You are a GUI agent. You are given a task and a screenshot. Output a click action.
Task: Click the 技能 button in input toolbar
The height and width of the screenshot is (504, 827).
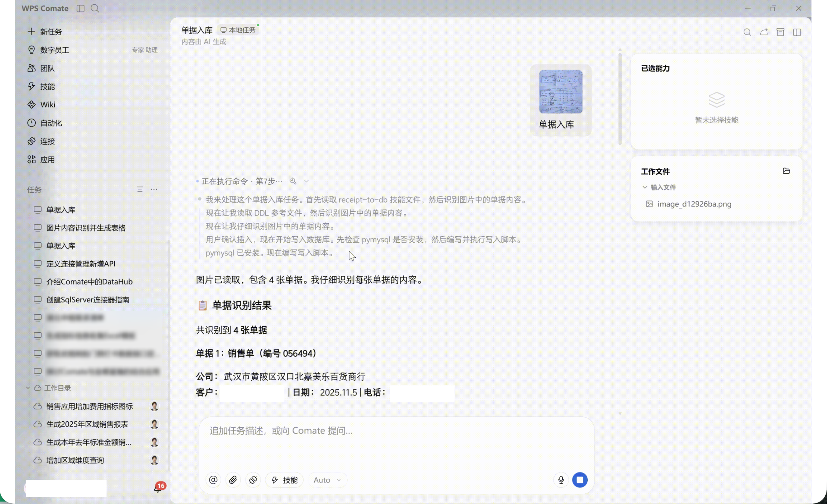tap(284, 480)
